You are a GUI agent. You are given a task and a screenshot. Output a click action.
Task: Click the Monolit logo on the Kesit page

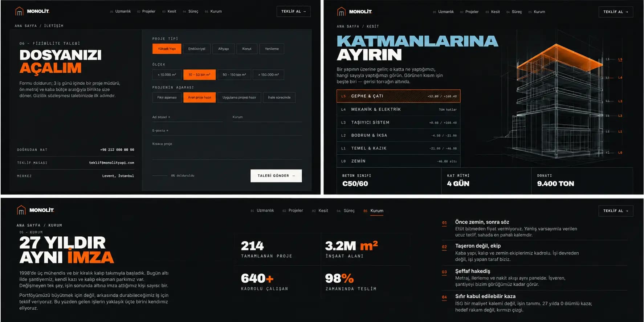(x=355, y=12)
